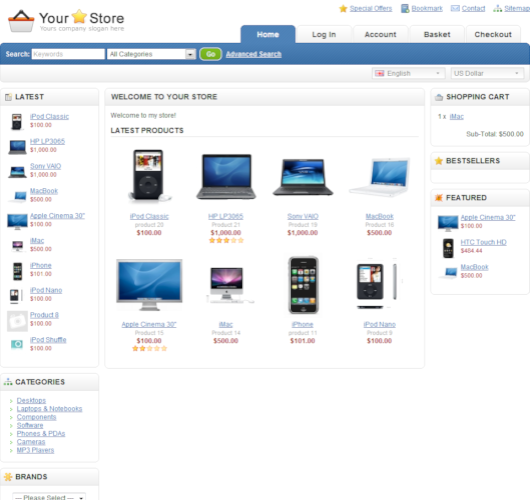Open Product 8 link in Latest list
Viewport: 530px width, 500px height.
pos(44,315)
